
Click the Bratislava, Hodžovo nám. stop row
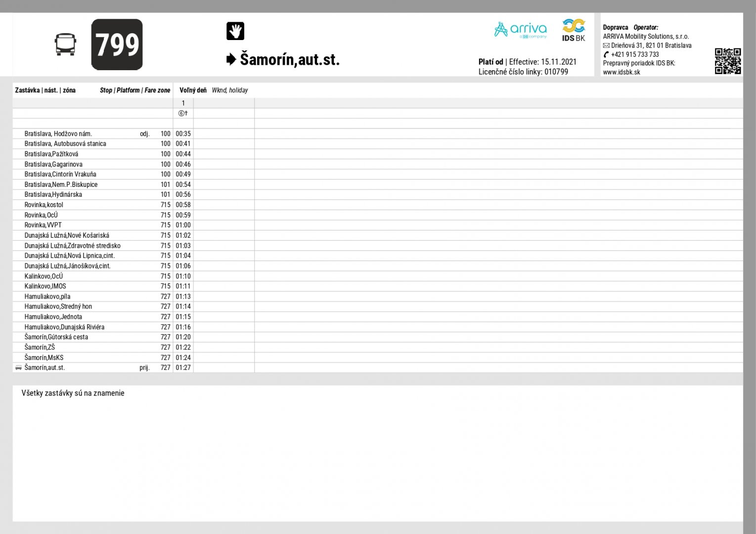tap(58, 133)
